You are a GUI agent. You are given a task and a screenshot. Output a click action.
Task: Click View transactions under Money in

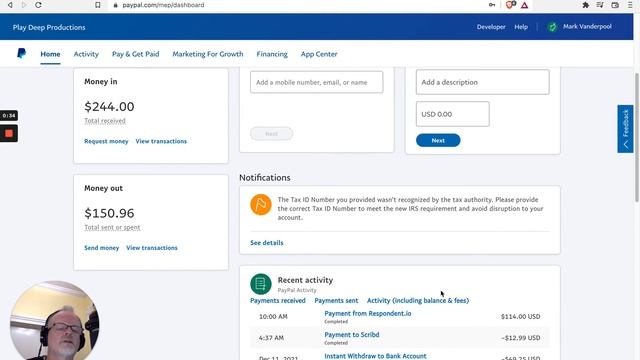pyautogui.click(x=161, y=141)
